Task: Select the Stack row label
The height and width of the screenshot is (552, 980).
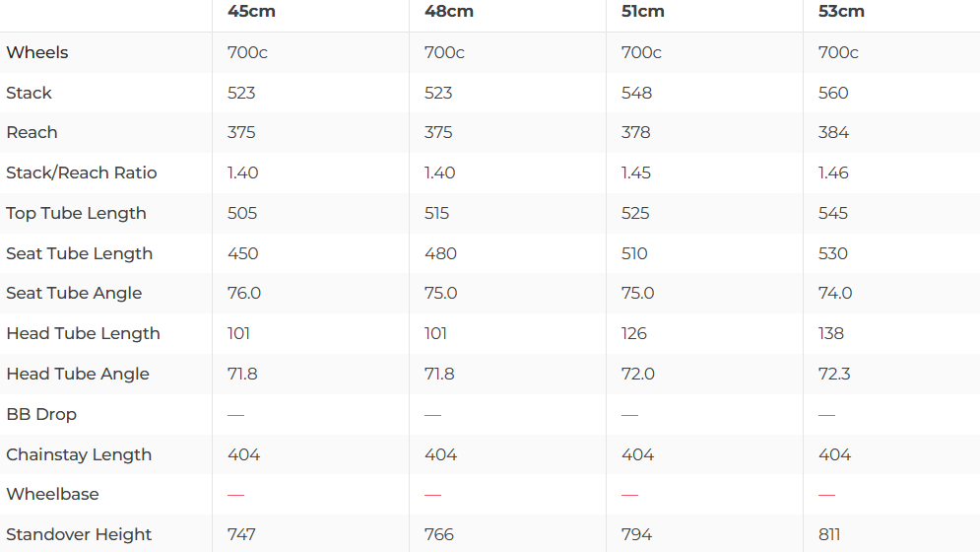Action: pos(29,93)
